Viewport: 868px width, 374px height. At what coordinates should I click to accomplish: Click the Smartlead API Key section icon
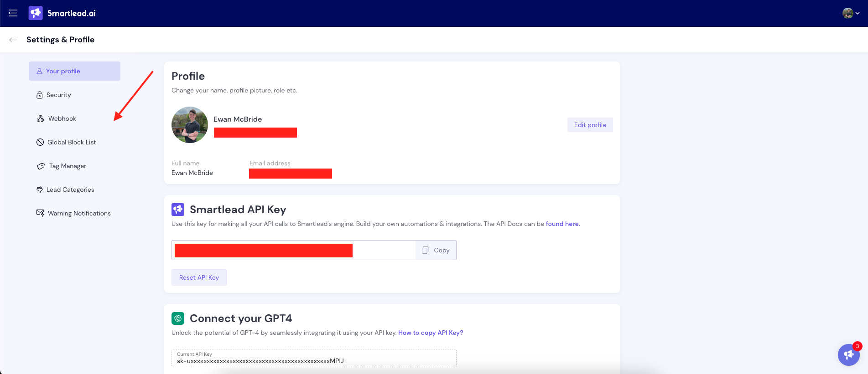178,210
